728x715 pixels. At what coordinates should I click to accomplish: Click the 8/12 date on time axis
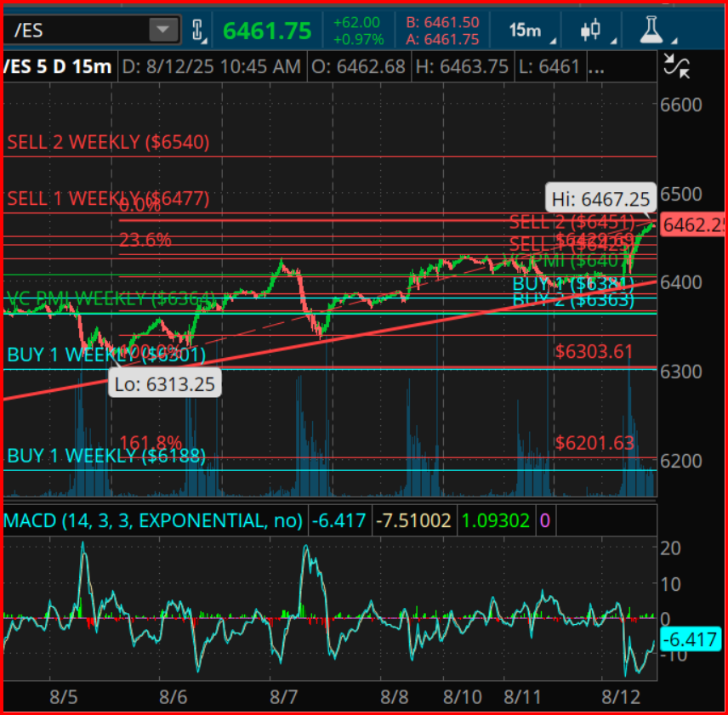click(x=621, y=697)
